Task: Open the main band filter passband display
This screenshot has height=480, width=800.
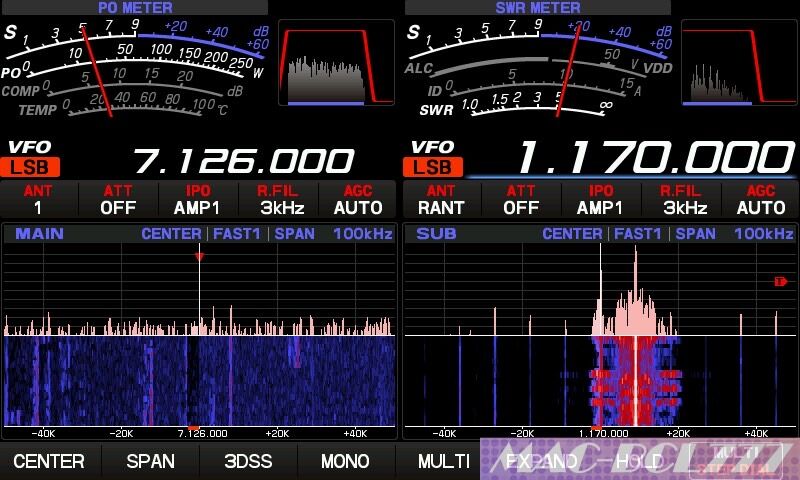Action: coord(337,63)
